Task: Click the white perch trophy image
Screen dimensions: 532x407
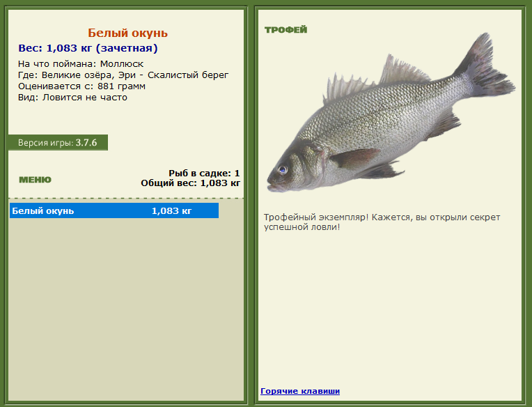Action: [391, 113]
